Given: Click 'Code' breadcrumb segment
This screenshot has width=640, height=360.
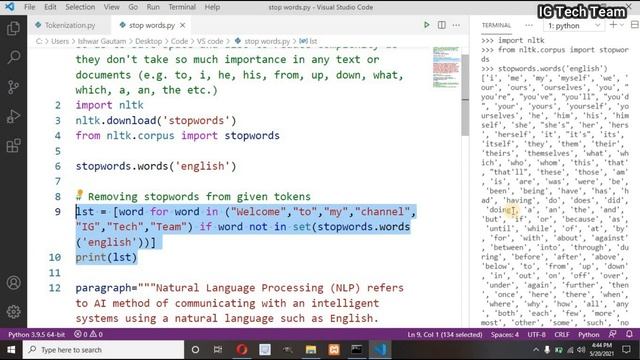Looking at the screenshot, I should pyautogui.click(x=179, y=41).
